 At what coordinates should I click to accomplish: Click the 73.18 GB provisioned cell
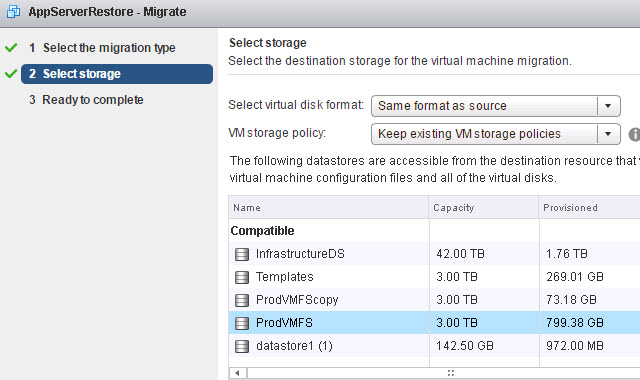tap(571, 300)
